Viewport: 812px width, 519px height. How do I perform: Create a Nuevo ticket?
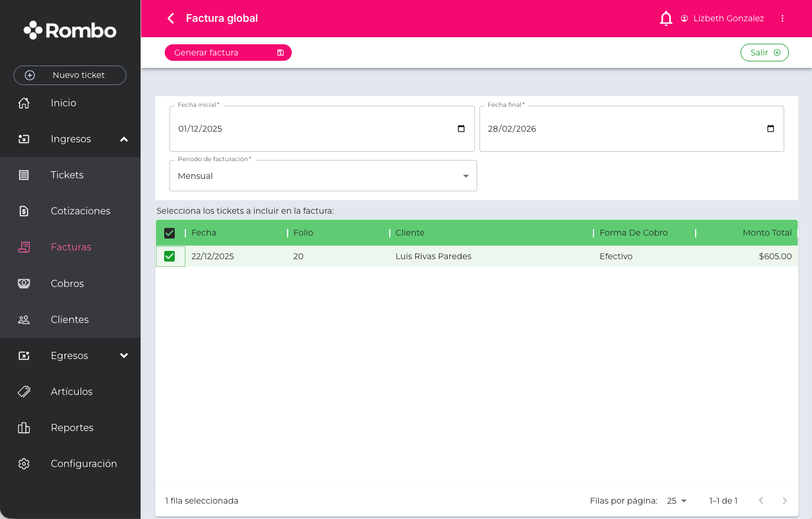[x=70, y=75]
